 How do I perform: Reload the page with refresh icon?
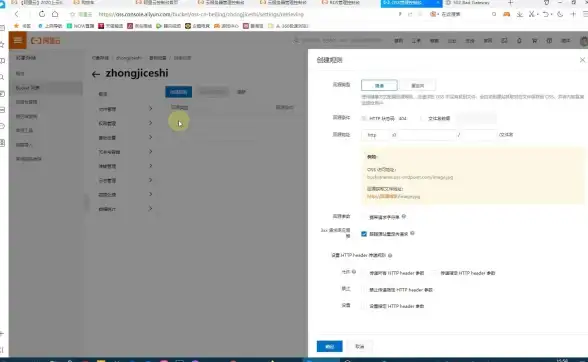pyautogui.click(x=42, y=14)
